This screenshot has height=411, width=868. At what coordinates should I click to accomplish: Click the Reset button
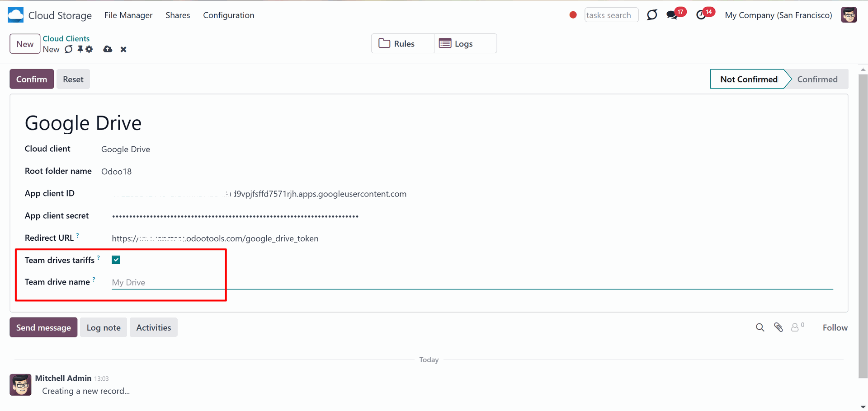click(73, 79)
